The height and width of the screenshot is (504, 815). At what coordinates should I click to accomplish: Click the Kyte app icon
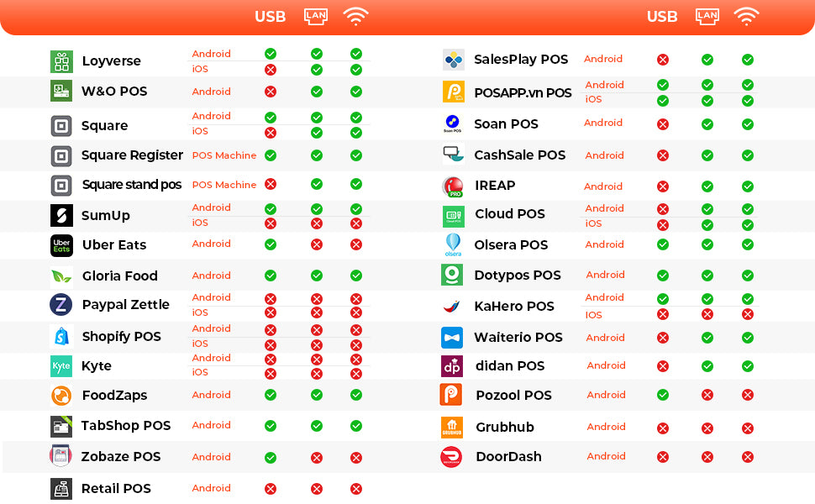tap(61, 366)
